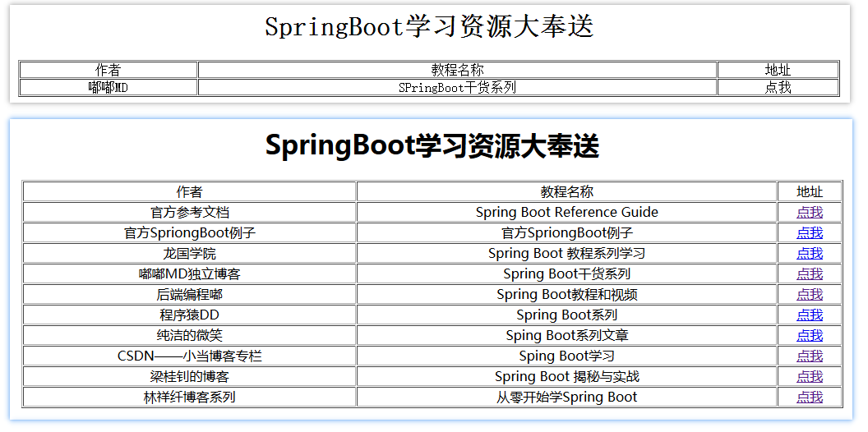Select the 后端编程嘟 cell
Image resolution: width=868 pixels, height=432 pixels.
189,294
